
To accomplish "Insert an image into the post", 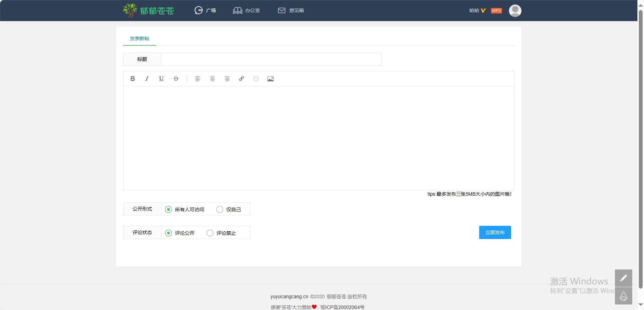I will click(x=270, y=79).
